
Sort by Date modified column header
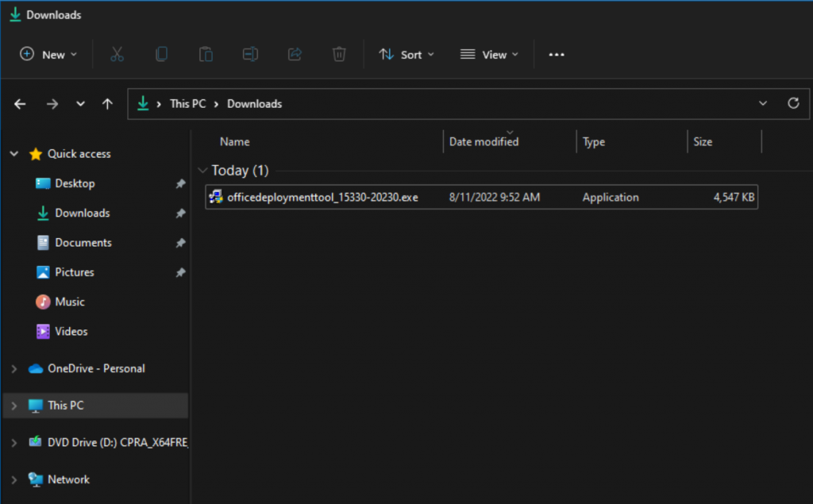coord(484,142)
